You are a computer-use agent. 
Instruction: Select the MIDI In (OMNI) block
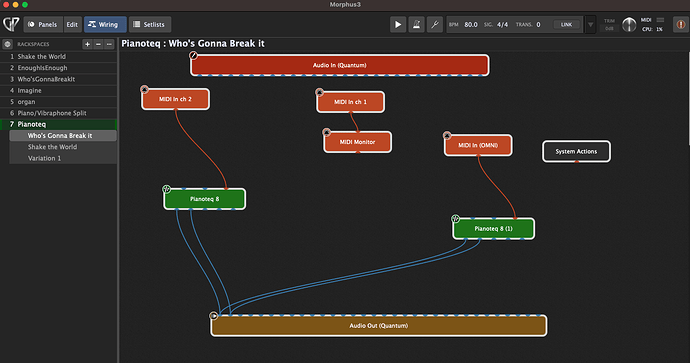tap(478, 145)
